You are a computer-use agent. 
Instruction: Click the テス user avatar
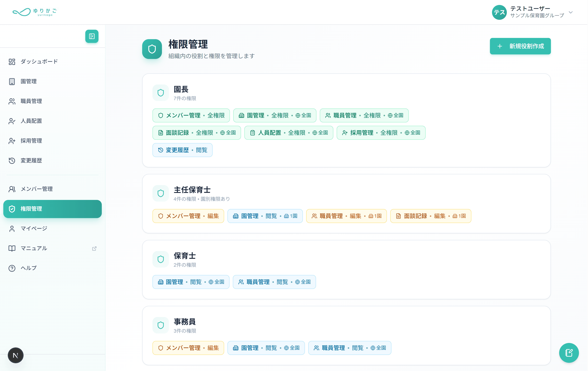(x=499, y=12)
